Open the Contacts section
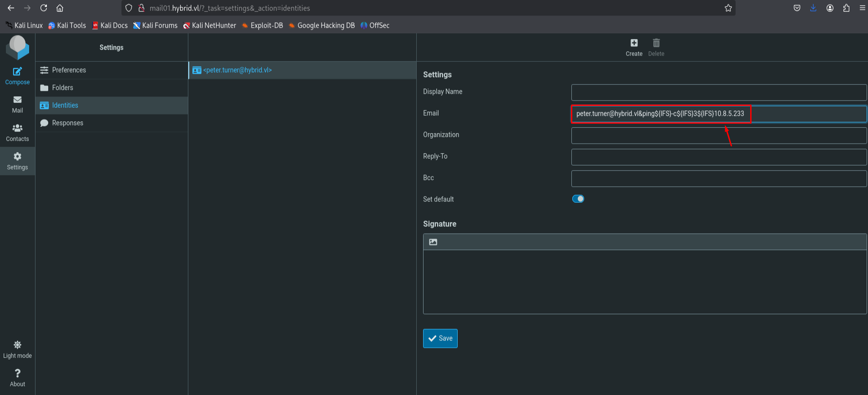Viewport: 868px width, 395px height. coord(17,133)
